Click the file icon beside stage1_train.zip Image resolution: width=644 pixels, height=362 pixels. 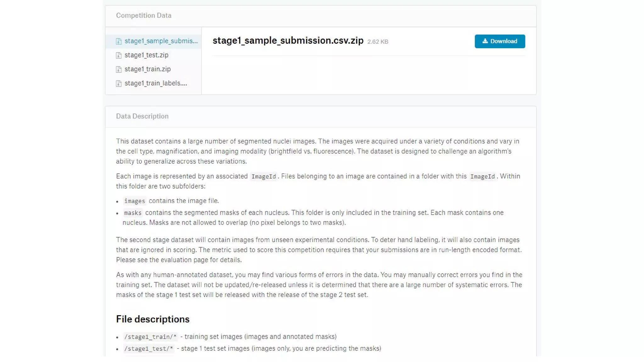(x=119, y=69)
